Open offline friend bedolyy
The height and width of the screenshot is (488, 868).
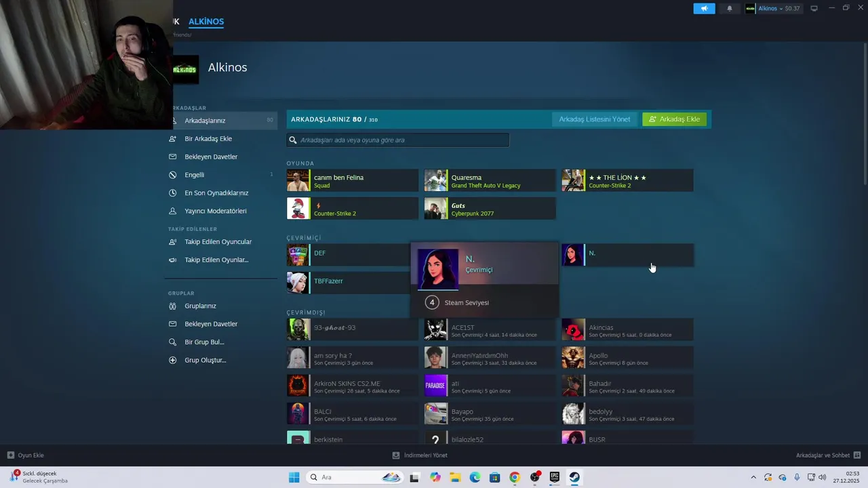point(627,413)
